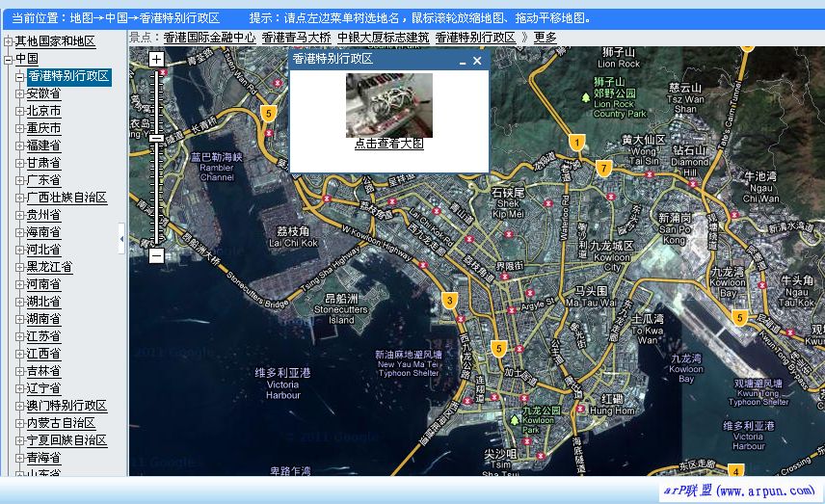Image resolution: width=825 pixels, height=504 pixels.
Task: Click the Lion Rock Country Park tree icon
Action: (586, 98)
